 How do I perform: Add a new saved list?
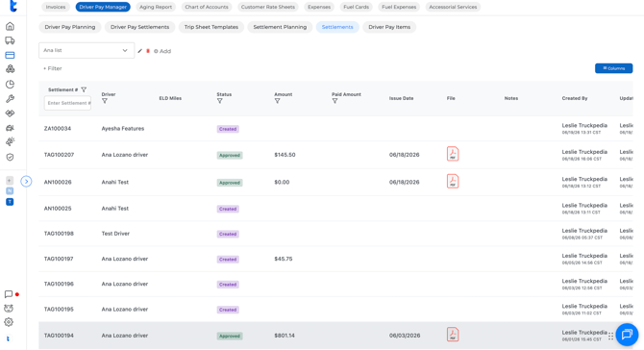(162, 51)
